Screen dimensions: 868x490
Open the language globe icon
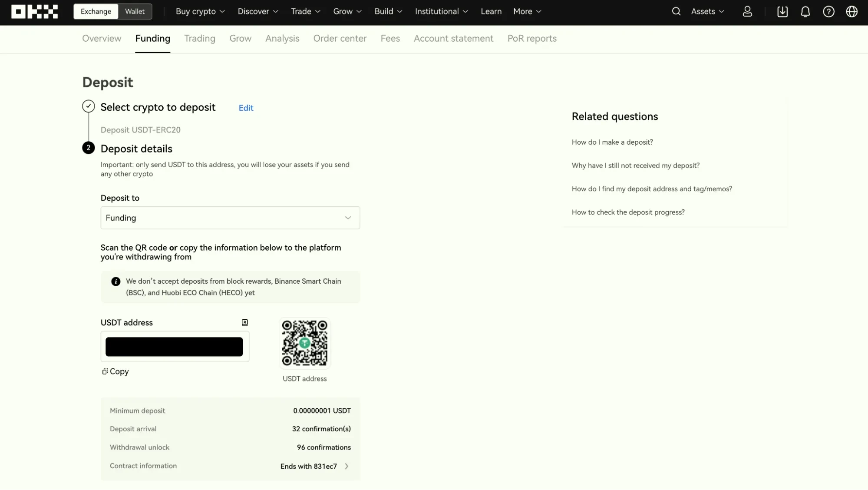click(x=852, y=12)
